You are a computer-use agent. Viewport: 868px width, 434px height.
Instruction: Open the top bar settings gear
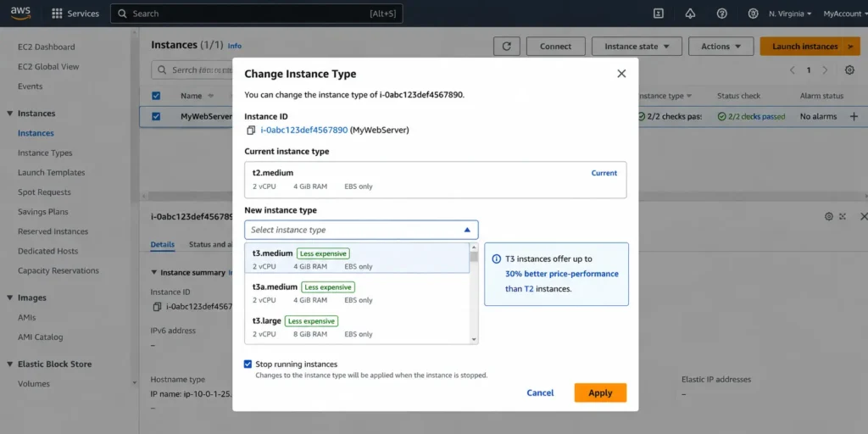753,14
